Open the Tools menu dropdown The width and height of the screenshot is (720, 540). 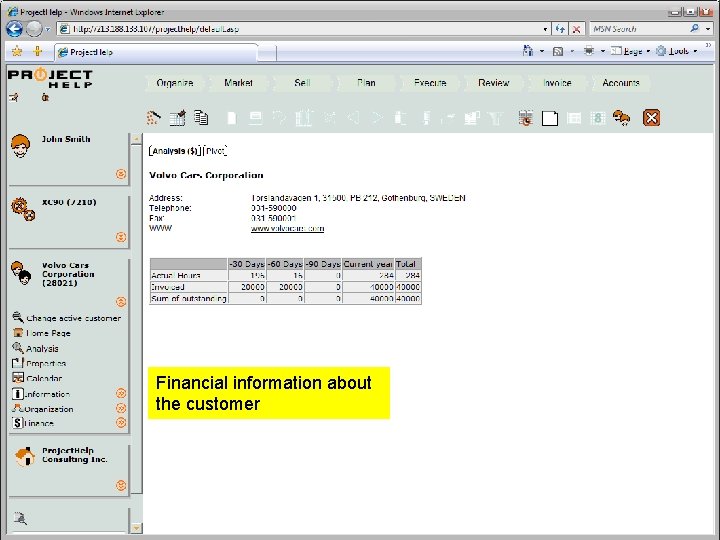pos(695,51)
